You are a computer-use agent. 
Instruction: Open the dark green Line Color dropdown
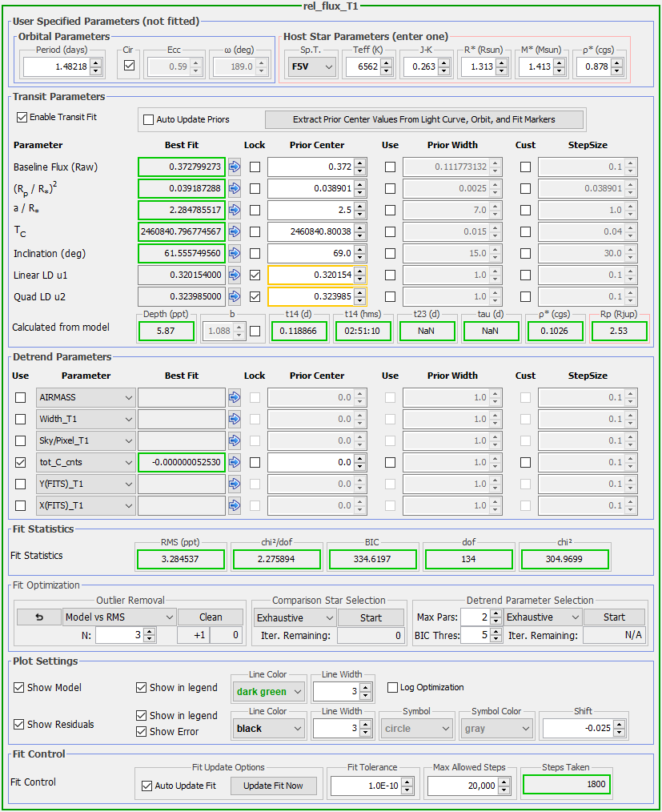pyautogui.click(x=268, y=692)
